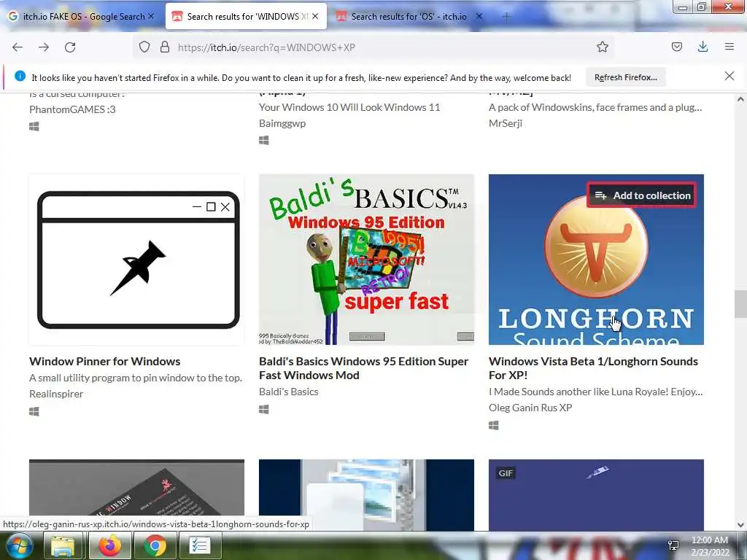Open Baldi's Basics Windows 95 thumbnail
747x560 pixels.
tap(366, 260)
